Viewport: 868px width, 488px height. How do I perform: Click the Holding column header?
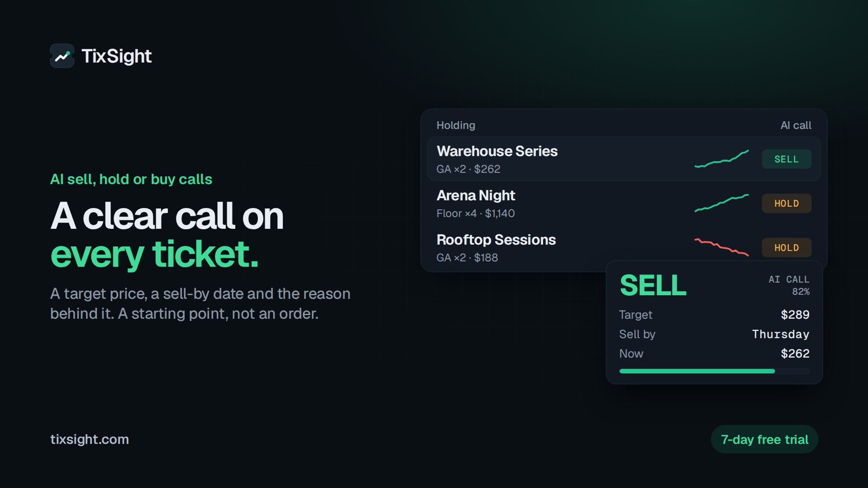[456, 125]
